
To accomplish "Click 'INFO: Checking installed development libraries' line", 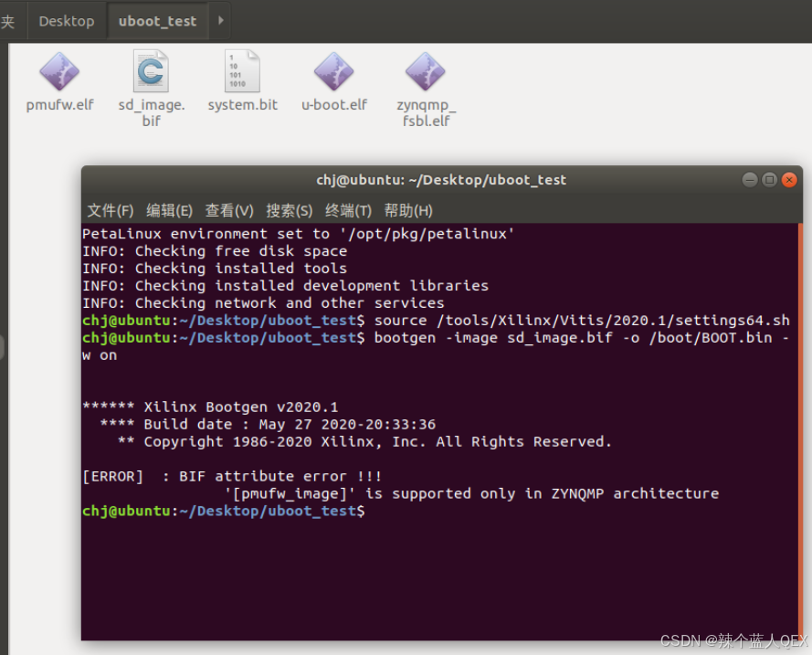I will click(285, 286).
